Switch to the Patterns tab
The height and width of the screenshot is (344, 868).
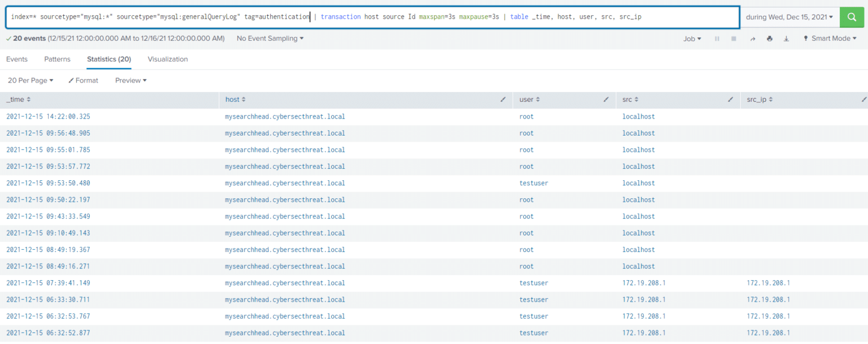coord(57,59)
